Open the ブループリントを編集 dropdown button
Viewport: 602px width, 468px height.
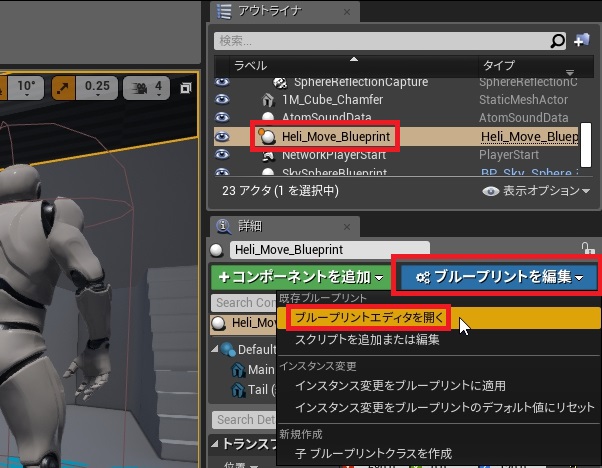(499, 276)
